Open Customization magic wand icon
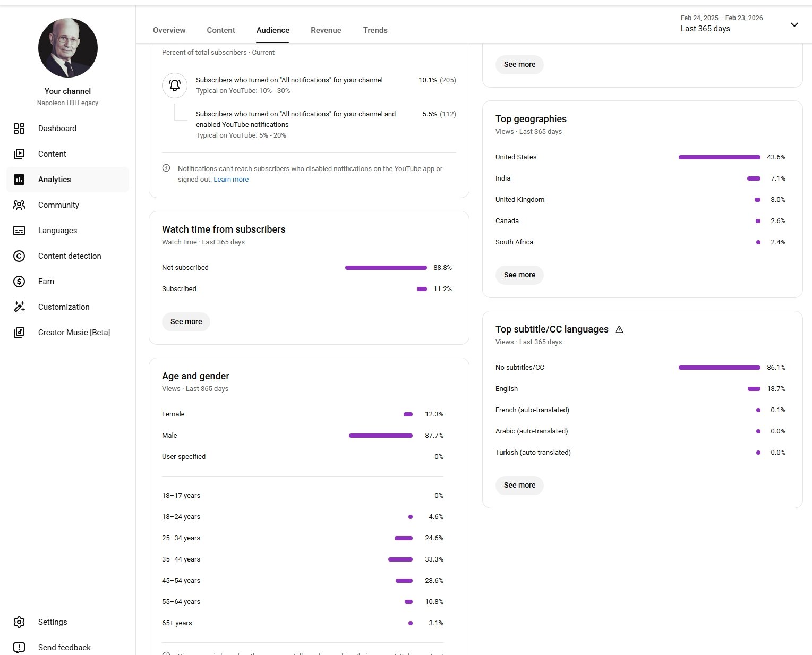 coord(19,307)
